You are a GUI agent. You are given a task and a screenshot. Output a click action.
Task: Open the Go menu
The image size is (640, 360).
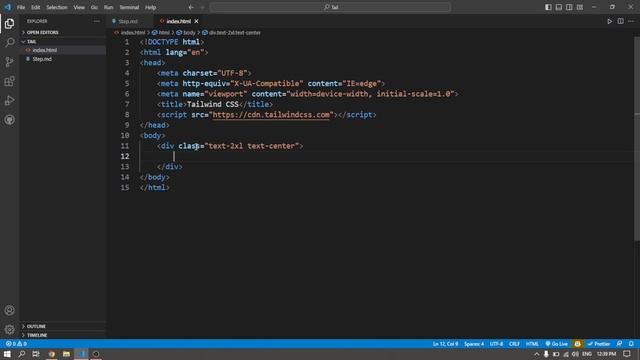(94, 7)
